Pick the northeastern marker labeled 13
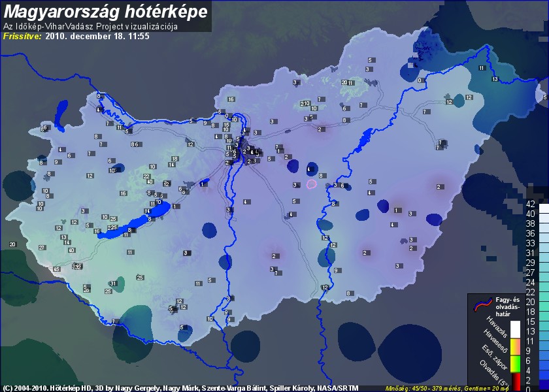The height and width of the screenshot is (392, 549). [495, 79]
